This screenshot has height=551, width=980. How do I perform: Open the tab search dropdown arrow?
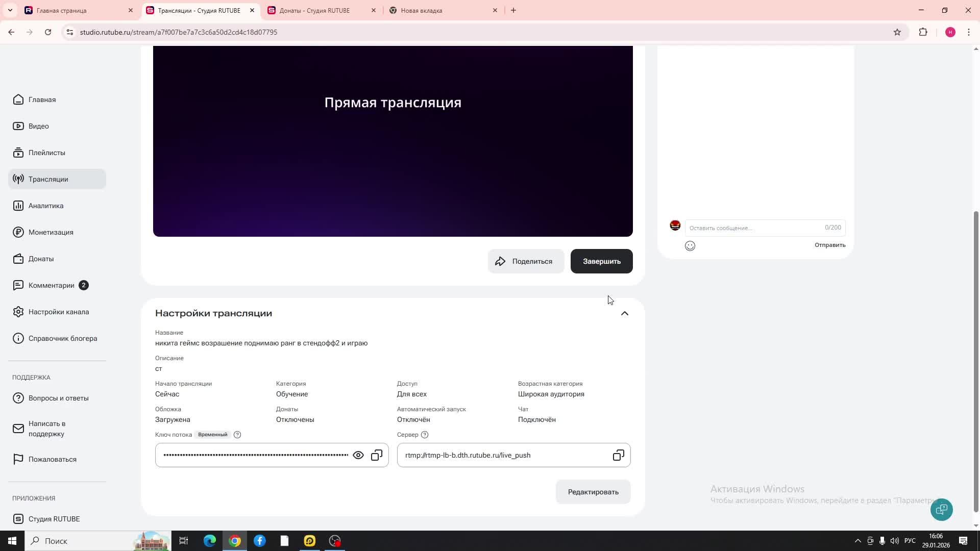point(10,10)
